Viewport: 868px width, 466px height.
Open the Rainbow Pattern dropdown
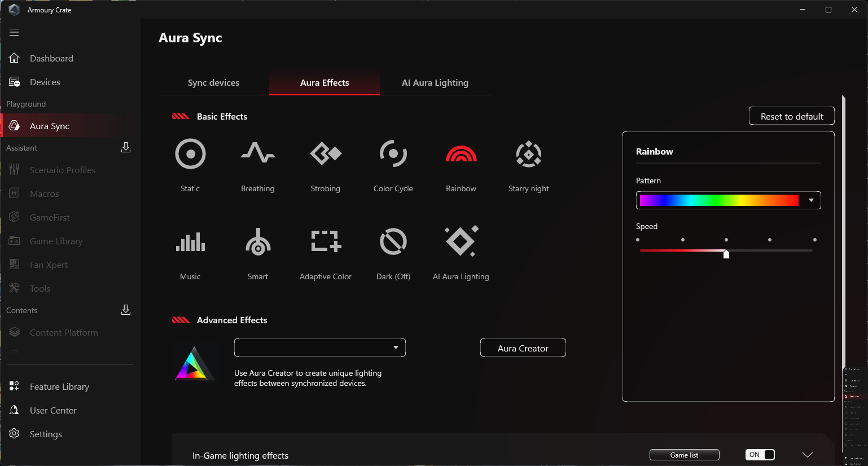tap(728, 200)
